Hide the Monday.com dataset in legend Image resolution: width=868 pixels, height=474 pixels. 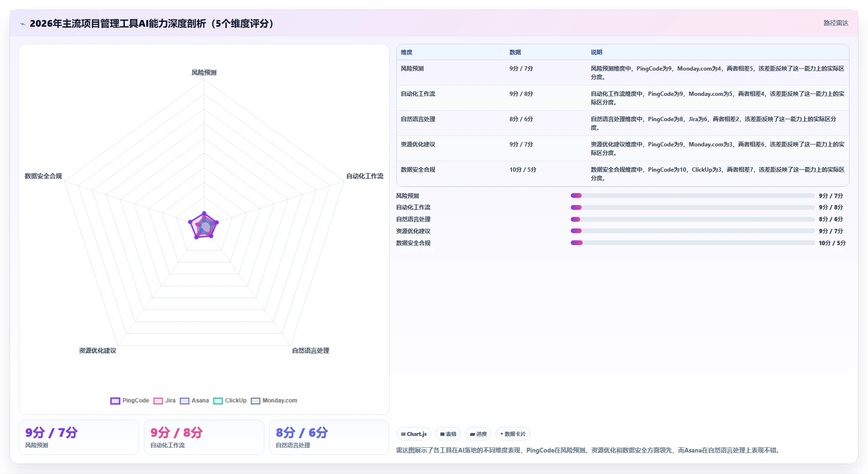click(x=255, y=401)
